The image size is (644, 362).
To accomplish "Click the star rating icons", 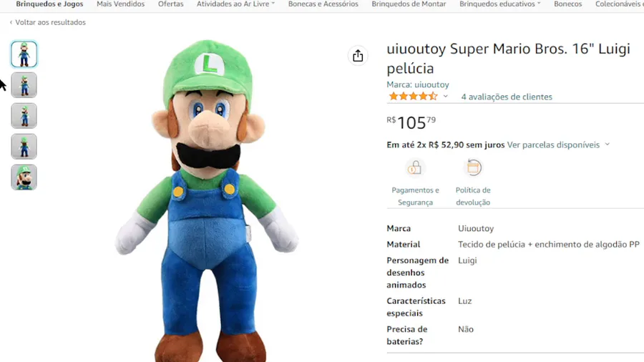I will click(x=413, y=97).
